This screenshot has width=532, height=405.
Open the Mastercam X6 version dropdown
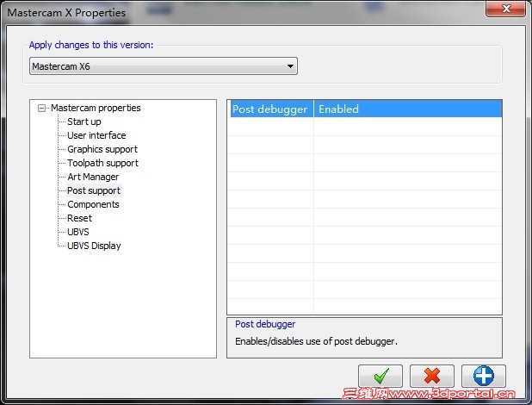164,66
